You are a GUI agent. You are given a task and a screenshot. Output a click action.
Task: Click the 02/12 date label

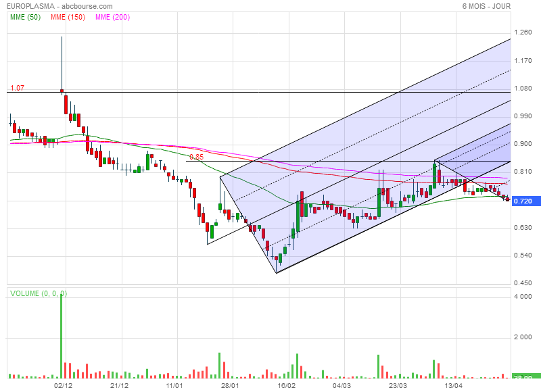pyautogui.click(x=63, y=385)
